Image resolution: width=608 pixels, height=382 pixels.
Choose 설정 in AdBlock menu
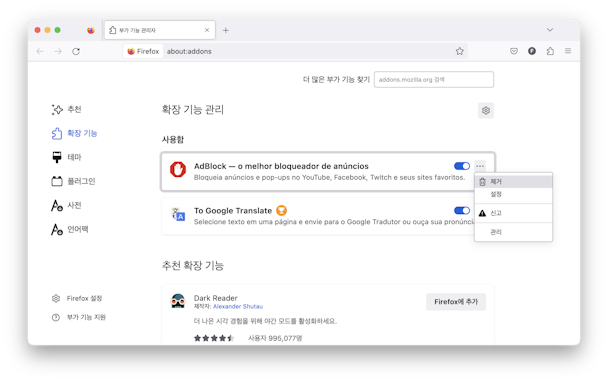[x=513, y=194]
